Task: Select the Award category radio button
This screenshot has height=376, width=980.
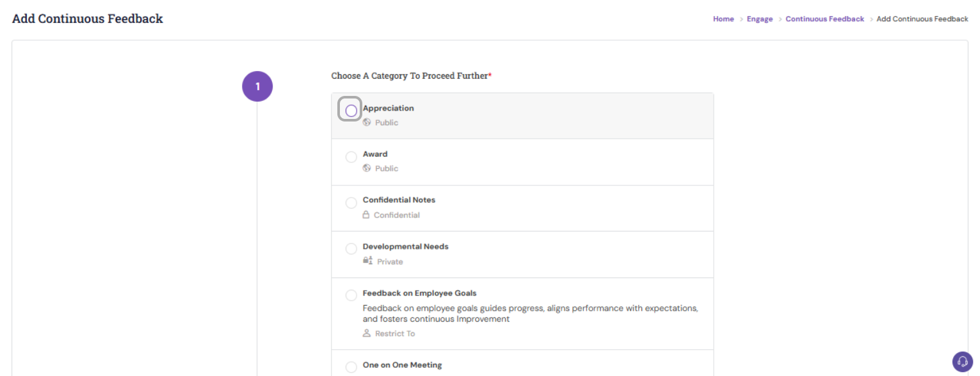Action: [351, 157]
